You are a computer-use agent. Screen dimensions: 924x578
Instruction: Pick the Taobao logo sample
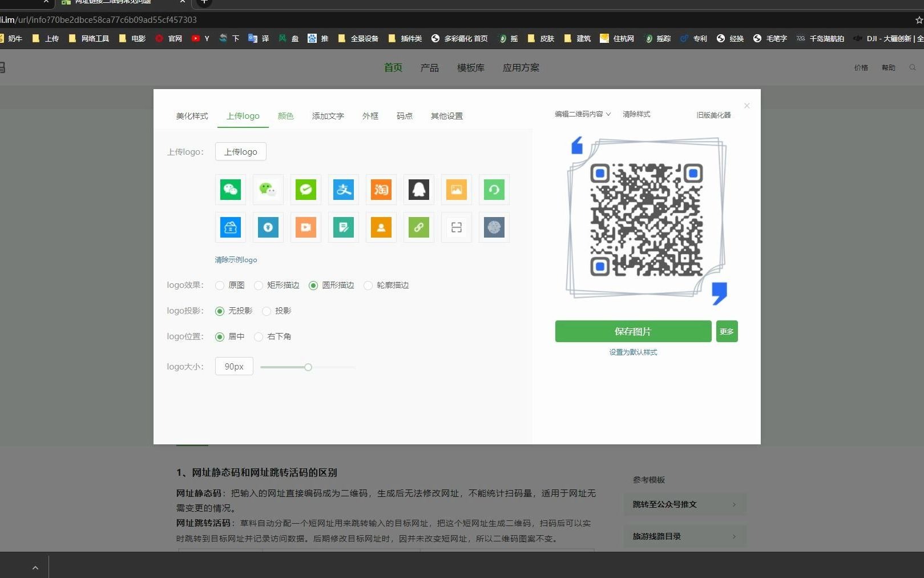381,189
